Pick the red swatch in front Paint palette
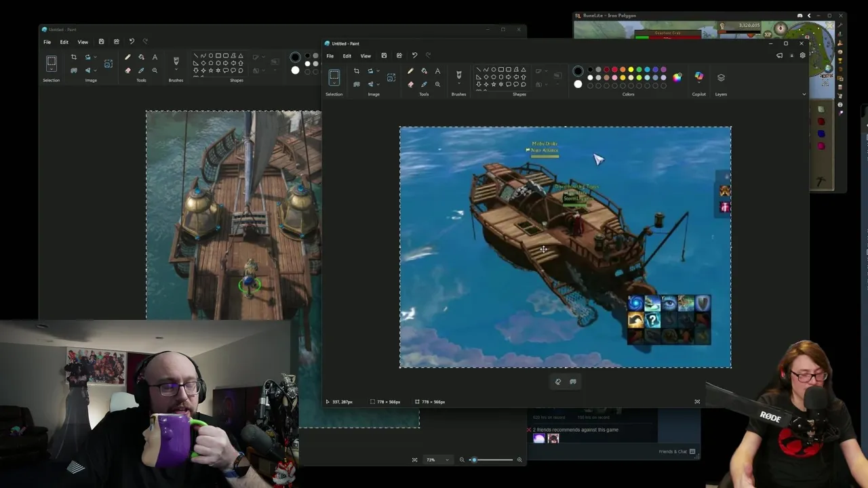The width and height of the screenshot is (868, 488). click(x=614, y=69)
